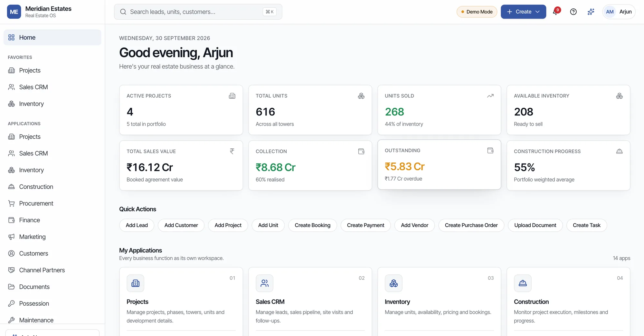Open Projects under Applications
644x336 pixels.
pos(52,137)
